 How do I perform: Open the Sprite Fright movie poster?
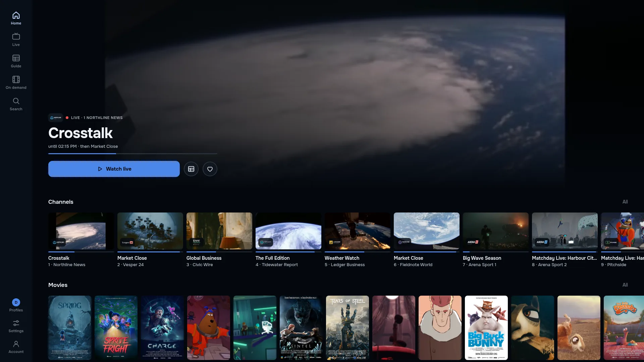point(116,328)
